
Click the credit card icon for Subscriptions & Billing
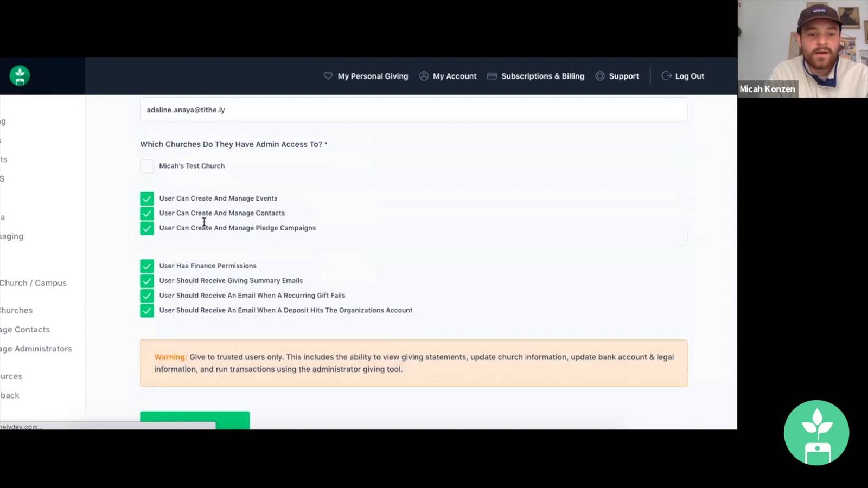click(492, 76)
